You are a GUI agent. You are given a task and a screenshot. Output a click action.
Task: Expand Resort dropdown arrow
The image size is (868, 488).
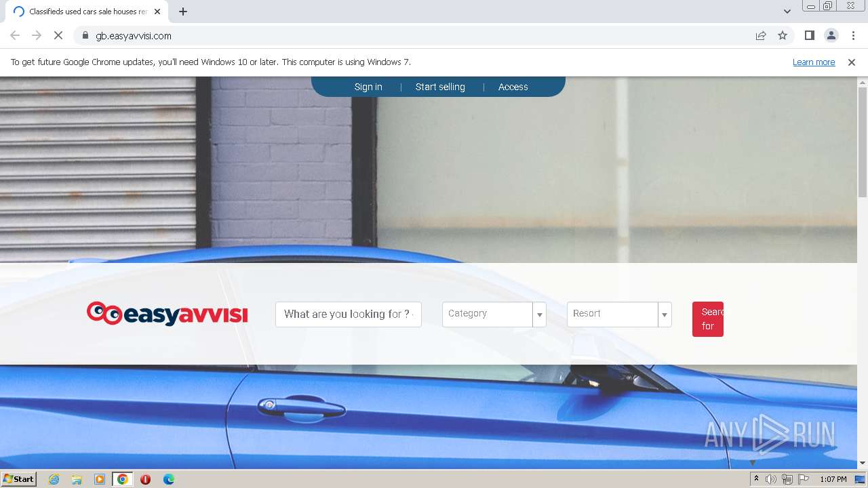[x=665, y=314]
